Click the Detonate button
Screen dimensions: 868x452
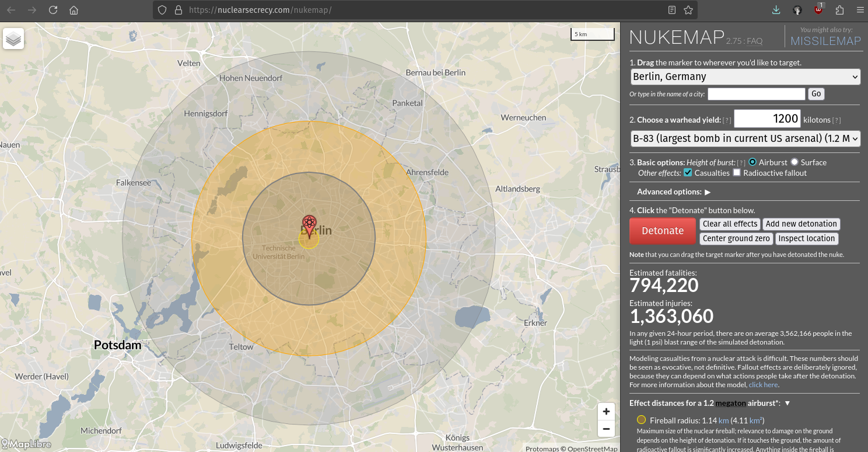(663, 231)
